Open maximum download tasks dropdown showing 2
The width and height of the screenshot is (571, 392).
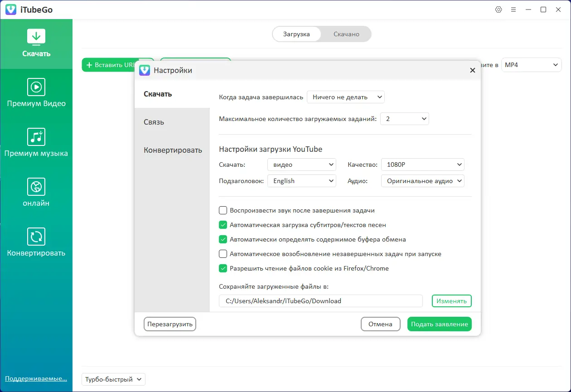coord(405,119)
